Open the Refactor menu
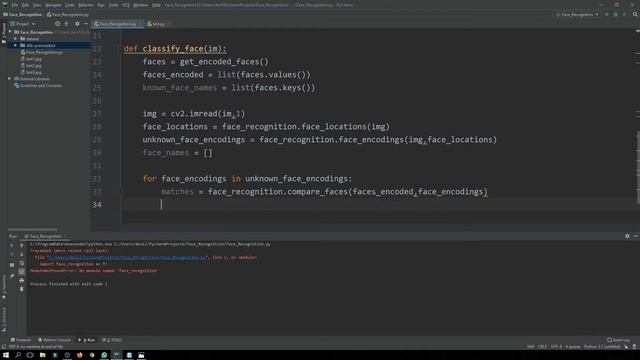The image size is (640, 360). coord(86,5)
